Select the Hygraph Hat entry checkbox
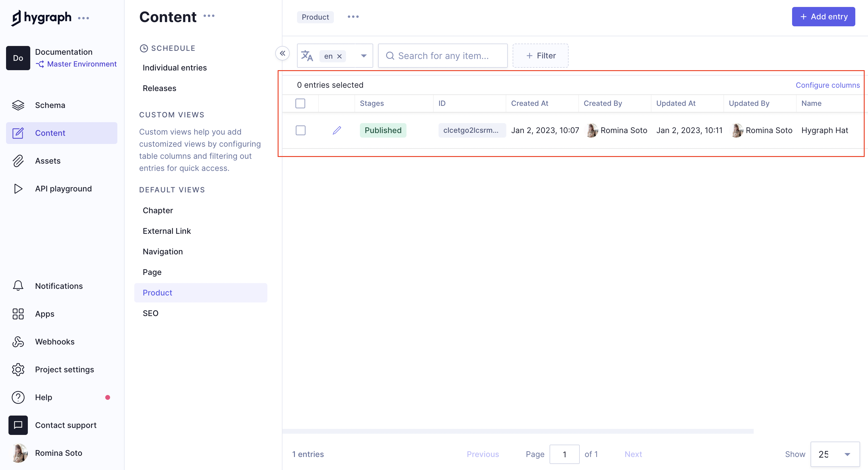Screen dimensions: 868x470 coord(300,130)
